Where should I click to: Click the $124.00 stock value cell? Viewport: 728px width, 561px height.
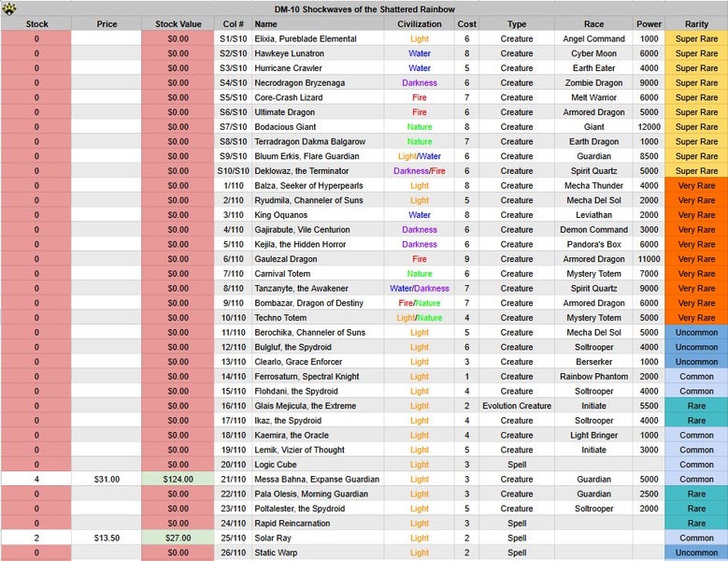point(178,480)
